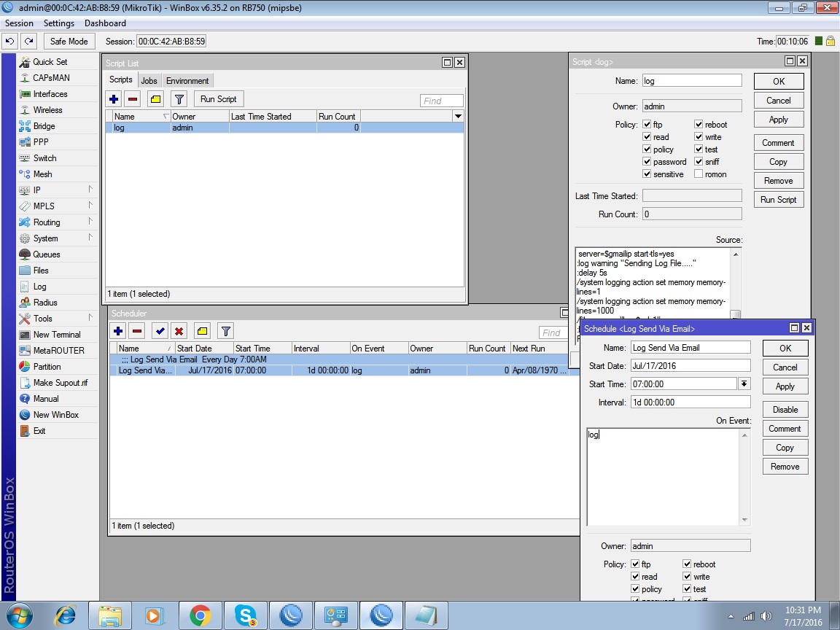Expand the System submenu arrow
This screenshot has width=840, height=630.
pyautogui.click(x=90, y=237)
